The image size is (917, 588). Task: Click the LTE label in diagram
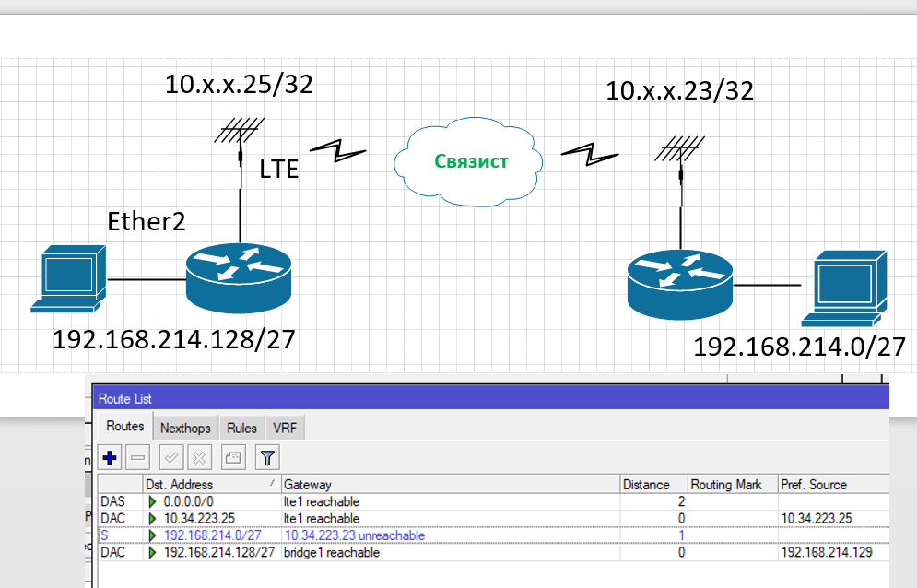click(279, 170)
